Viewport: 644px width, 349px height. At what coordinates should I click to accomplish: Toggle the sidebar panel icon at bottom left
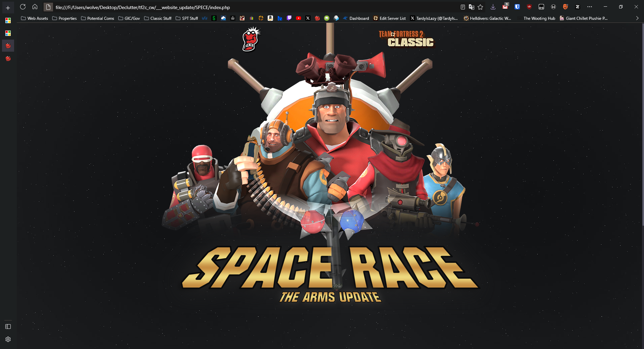point(8,327)
